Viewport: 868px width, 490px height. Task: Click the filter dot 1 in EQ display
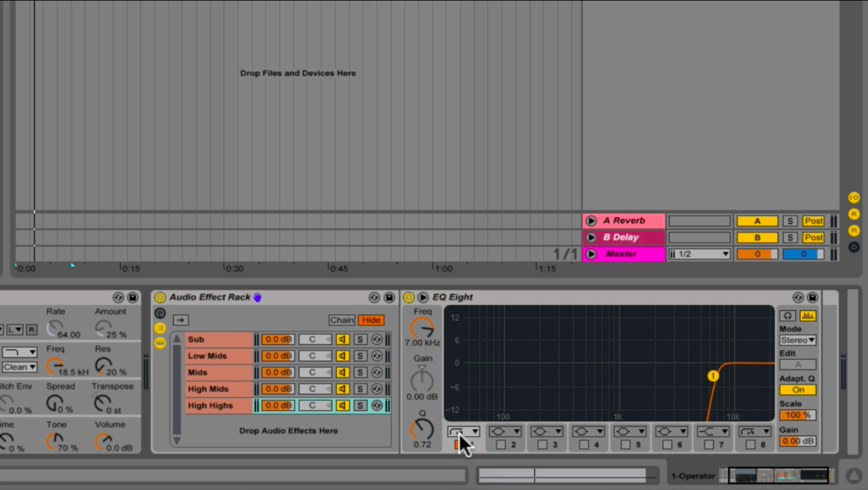713,376
